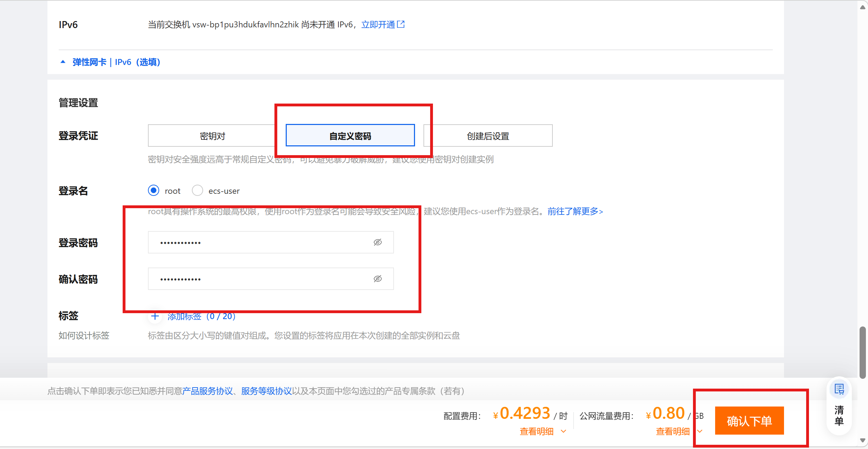This screenshot has width=868, height=449.
Task: Open the 产品服务协议 link
Action: (207, 391)
